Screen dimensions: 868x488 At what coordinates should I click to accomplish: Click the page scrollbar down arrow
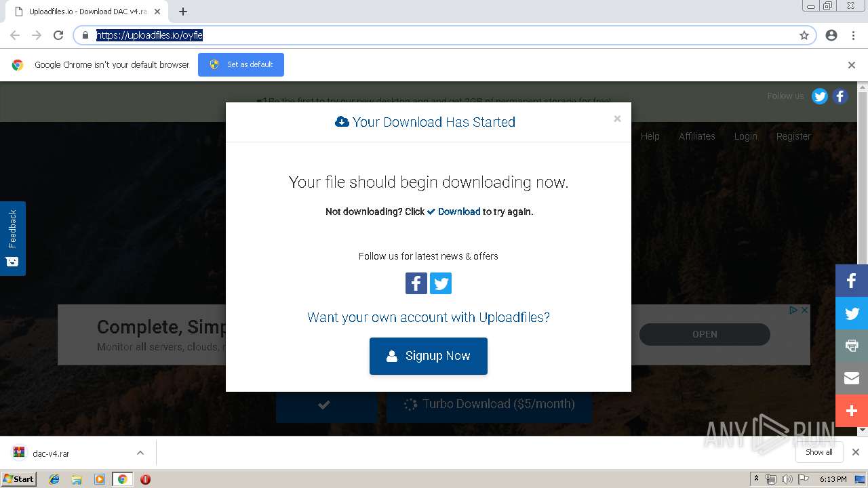coord(863,430)
